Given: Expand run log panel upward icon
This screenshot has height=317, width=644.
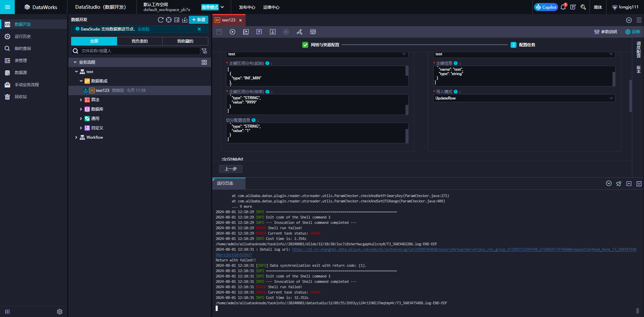Looking at the screenshot, I should [x=629, y=184].
